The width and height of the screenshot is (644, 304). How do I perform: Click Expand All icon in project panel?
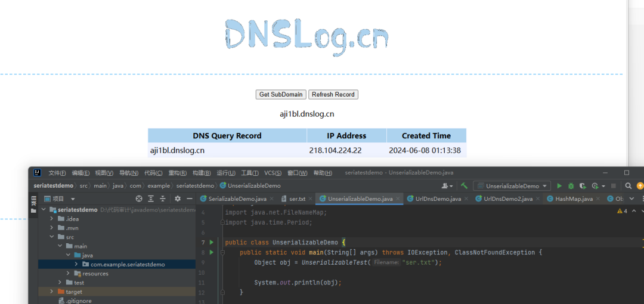tap(151, 199)
